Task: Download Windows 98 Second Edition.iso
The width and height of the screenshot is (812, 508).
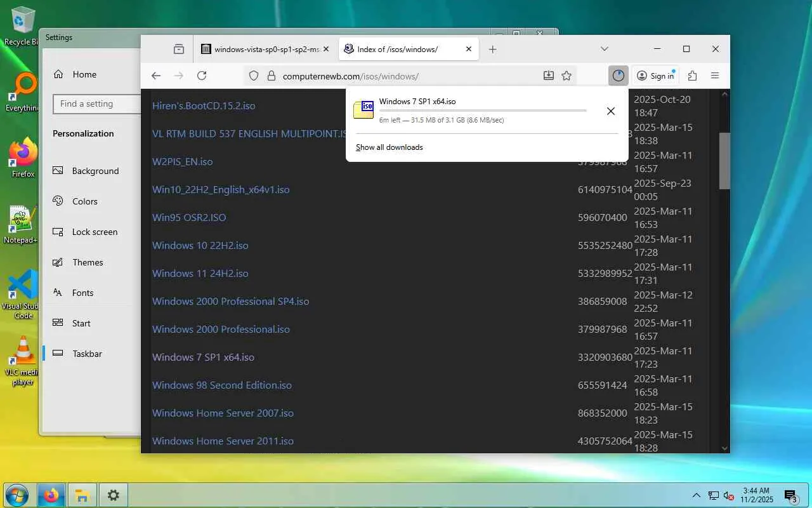Action: click(222, 385)
